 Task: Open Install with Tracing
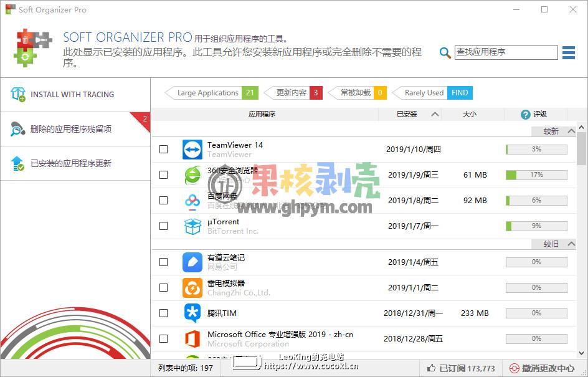(75, 95)
